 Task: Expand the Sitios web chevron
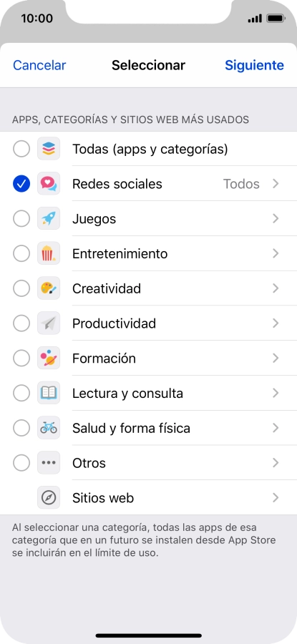(276, 498)
